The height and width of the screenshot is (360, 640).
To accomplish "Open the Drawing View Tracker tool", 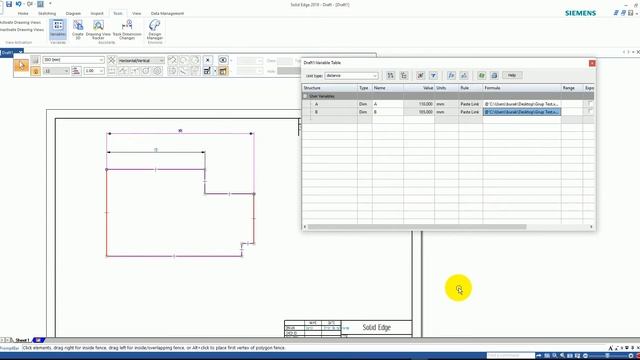I will pyautogui.click(x=98, y=29).
